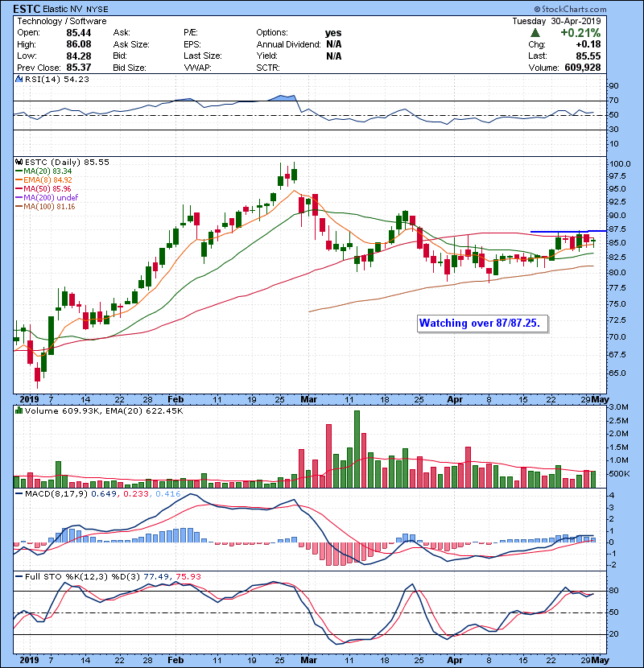
Task: Click the Options value yes
Action: pos(333,33)
